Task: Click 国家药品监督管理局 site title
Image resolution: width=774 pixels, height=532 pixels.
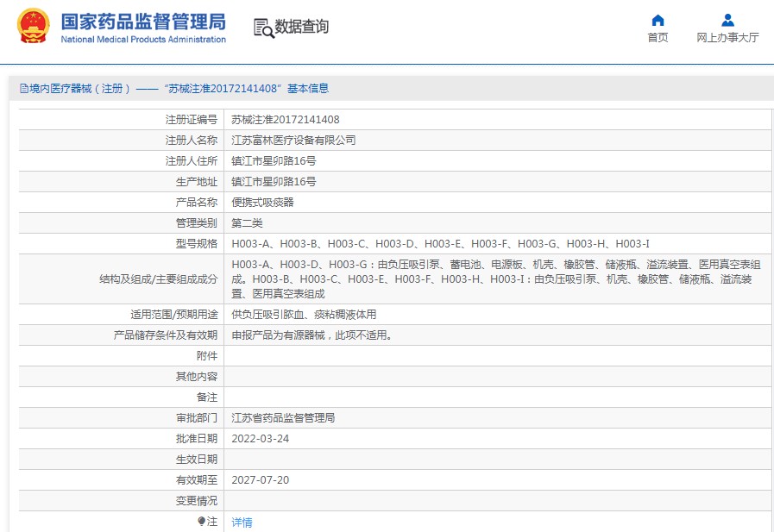Action: tap(143, 22)
